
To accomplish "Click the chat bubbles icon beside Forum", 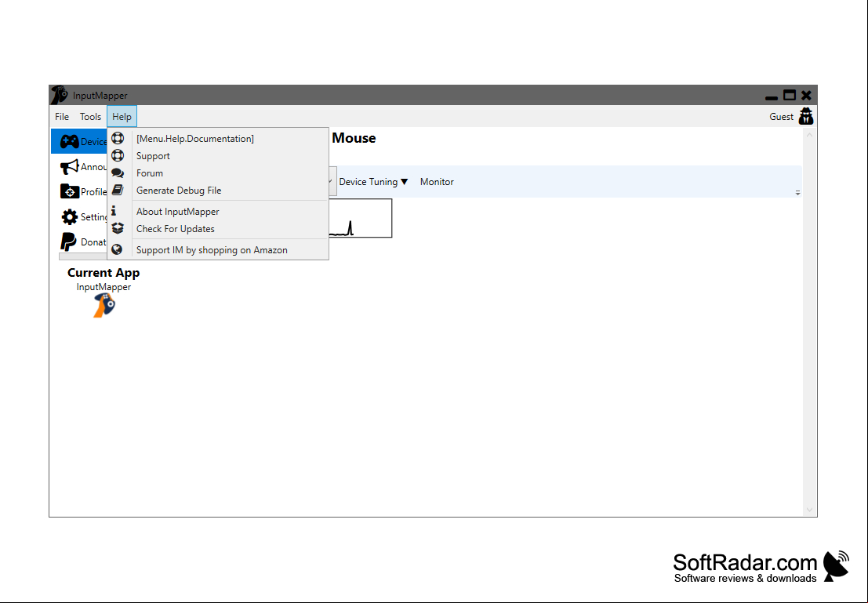I will click(118, 173).
